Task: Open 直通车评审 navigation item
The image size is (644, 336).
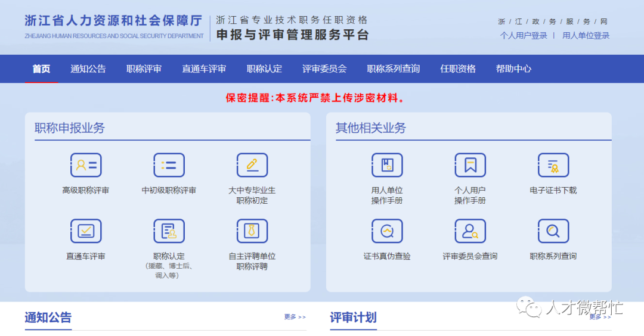Action: [x=204, y=69]
